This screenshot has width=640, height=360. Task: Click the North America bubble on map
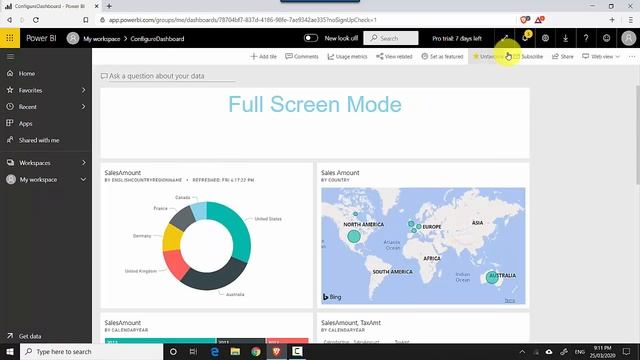coord(354,236)
